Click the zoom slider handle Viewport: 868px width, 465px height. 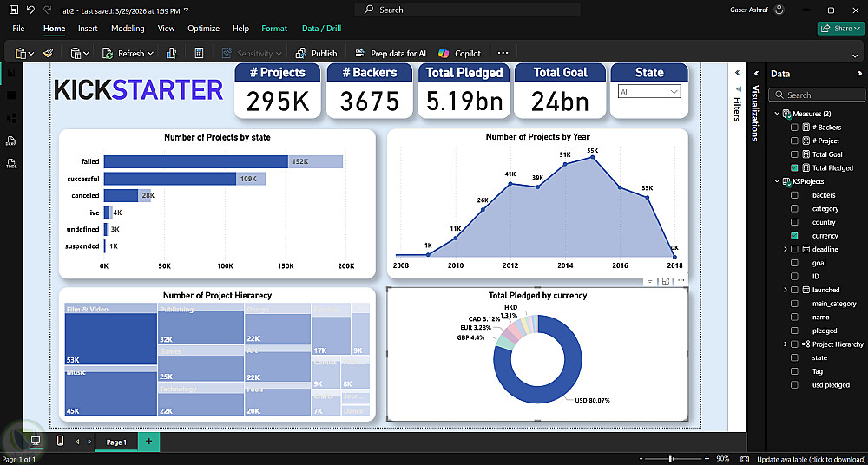[671, 459]
